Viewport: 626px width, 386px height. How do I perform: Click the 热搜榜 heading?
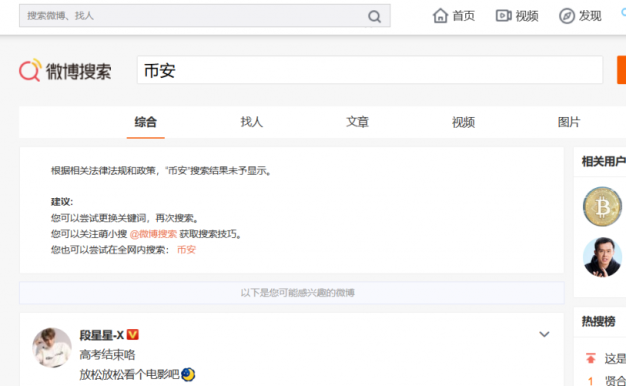click(x=598, y=321)
